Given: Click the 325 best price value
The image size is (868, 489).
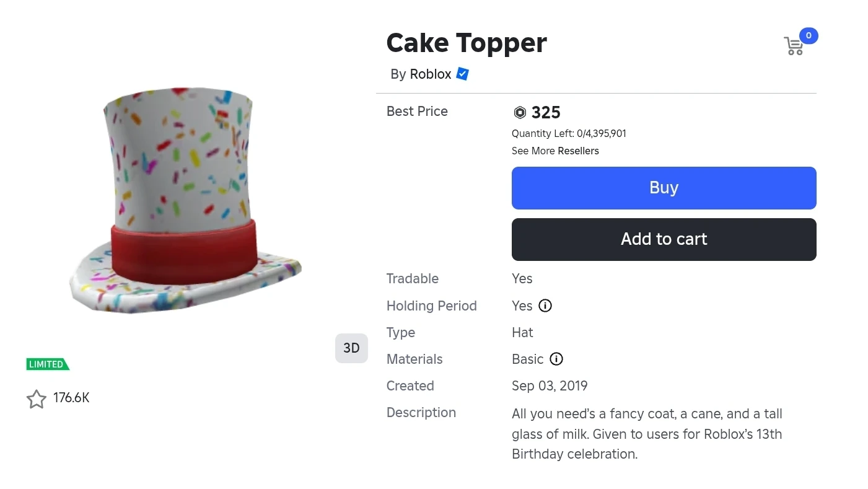Looking at the screenshot, I should tap(546, 113).
